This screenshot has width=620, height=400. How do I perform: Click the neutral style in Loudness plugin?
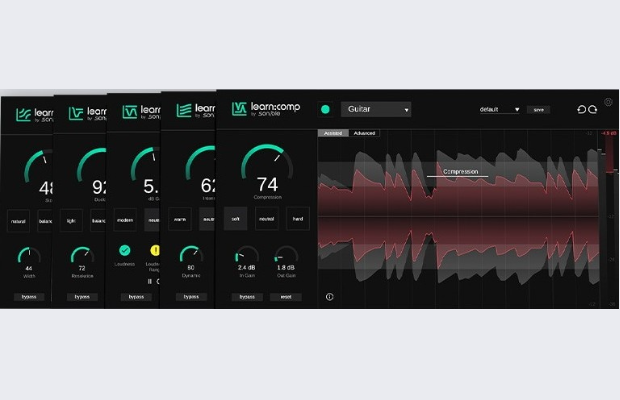pyautogui.click(x=152, y=220)
